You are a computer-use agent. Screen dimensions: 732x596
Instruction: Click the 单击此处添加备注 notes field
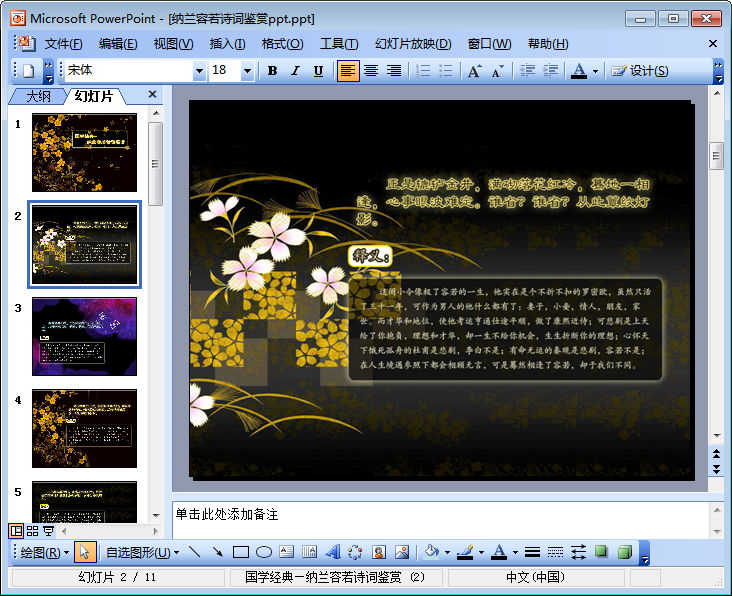441,520
